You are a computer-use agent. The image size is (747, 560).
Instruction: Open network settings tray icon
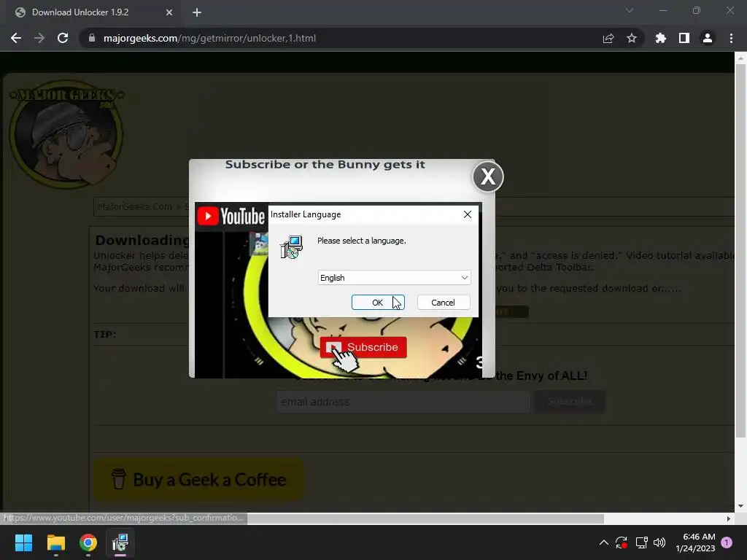coord(641,542)
